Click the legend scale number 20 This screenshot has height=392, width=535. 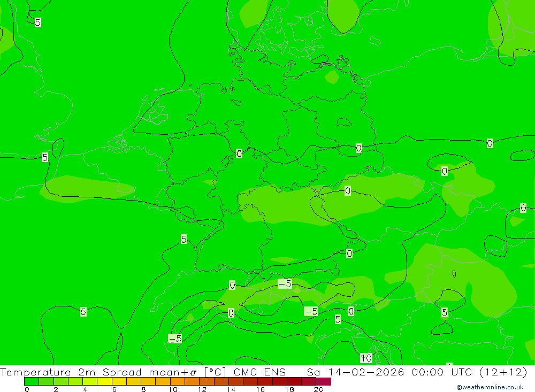tap(319, 389)
